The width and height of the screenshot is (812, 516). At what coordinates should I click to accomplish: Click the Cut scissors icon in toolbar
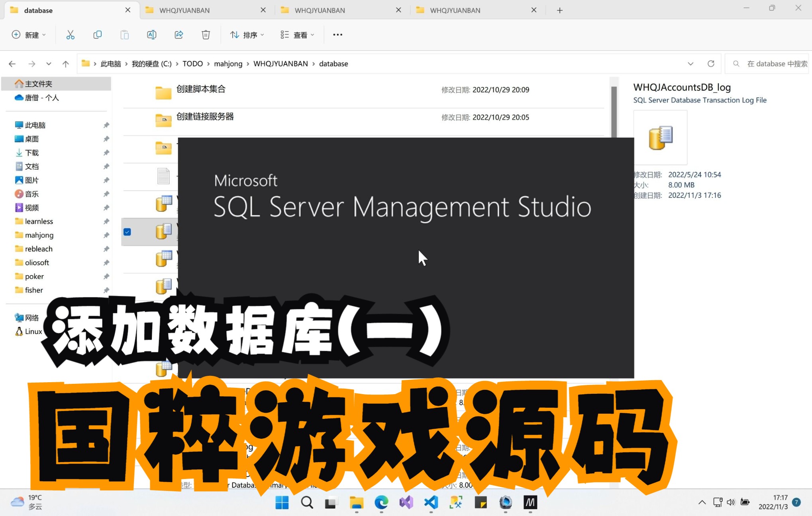(70, 35)
